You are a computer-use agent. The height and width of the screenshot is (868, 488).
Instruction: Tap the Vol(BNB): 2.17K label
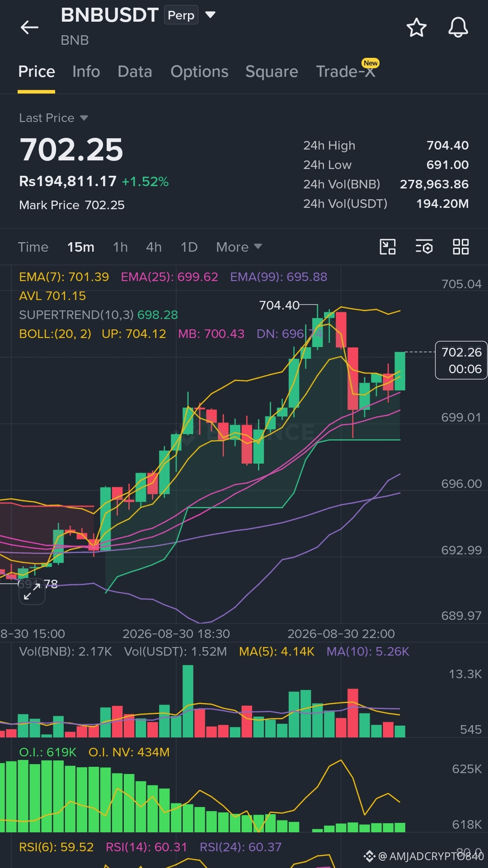66,652
